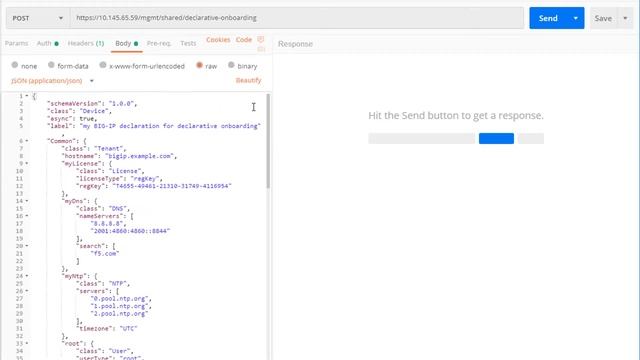Click the "licenseType": "regKey" line

(119, 179)
